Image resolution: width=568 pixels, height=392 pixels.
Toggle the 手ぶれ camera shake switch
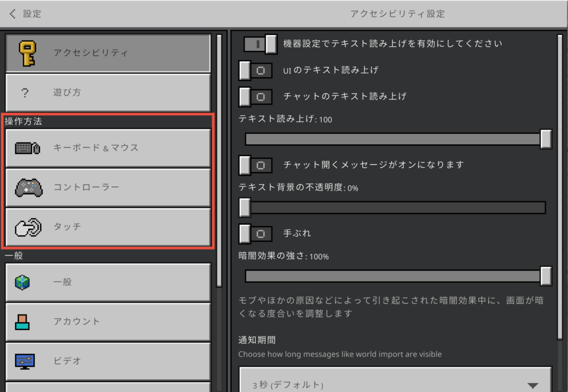point(256,233)
